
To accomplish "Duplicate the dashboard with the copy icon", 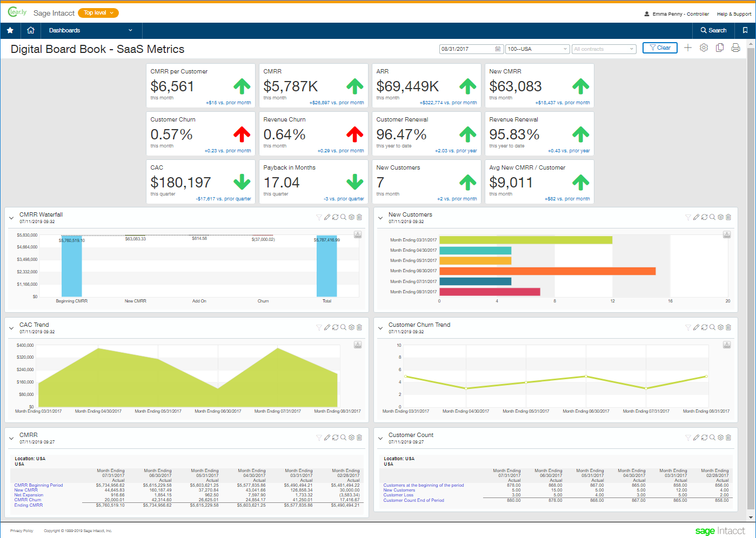I will click(x=720, y=48).
